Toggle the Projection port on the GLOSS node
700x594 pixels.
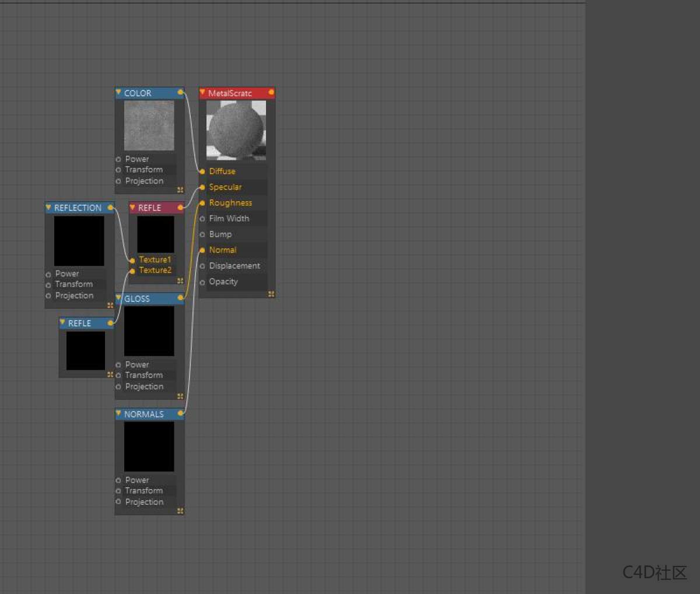click(x=118, y=386)
